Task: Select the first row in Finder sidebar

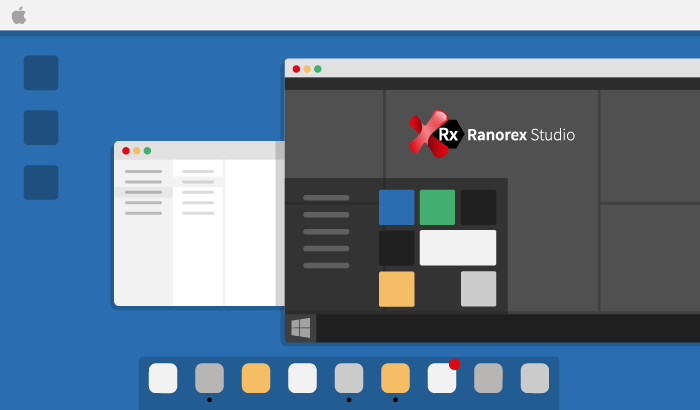Action: 143,172
